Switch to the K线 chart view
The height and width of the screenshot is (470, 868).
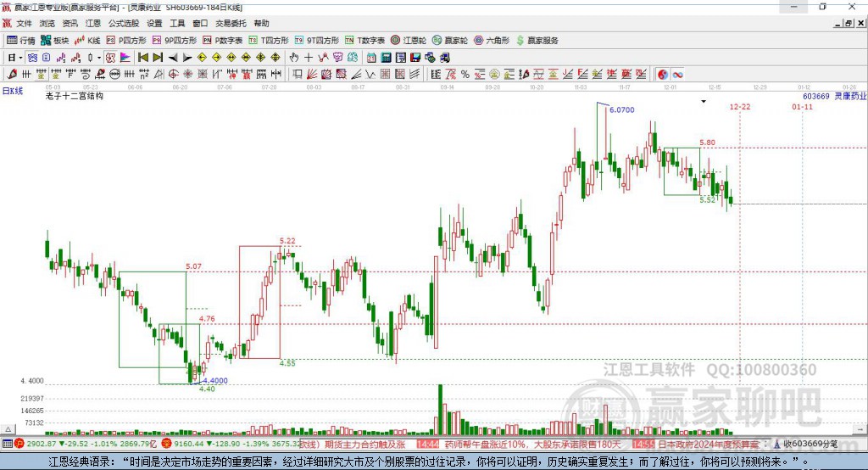(87, 41)
